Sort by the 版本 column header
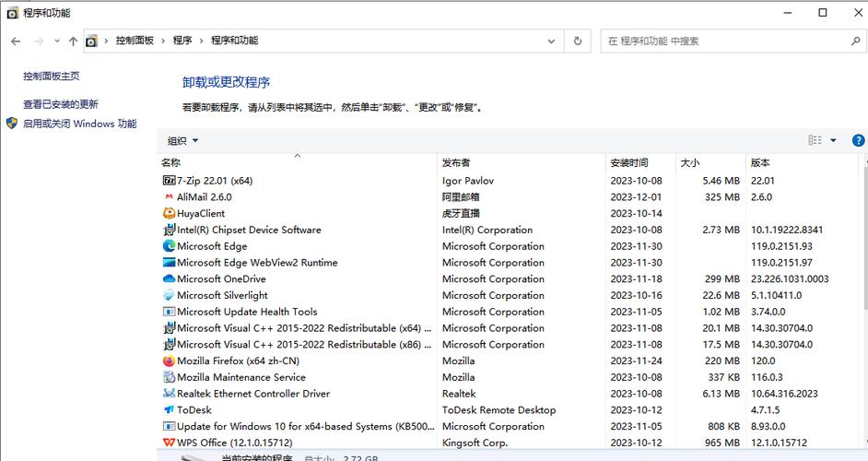The width and height of the screenshot is (868, 461). 803,163
